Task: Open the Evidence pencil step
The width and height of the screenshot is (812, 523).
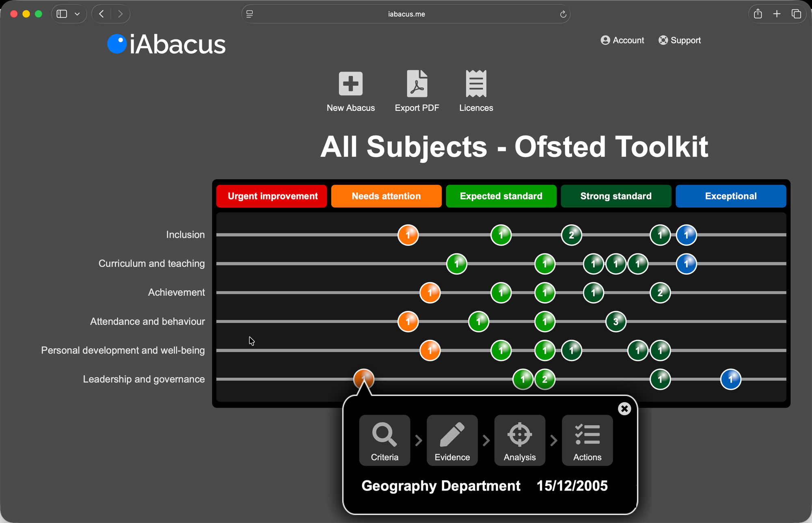Action: click(452, 440)
